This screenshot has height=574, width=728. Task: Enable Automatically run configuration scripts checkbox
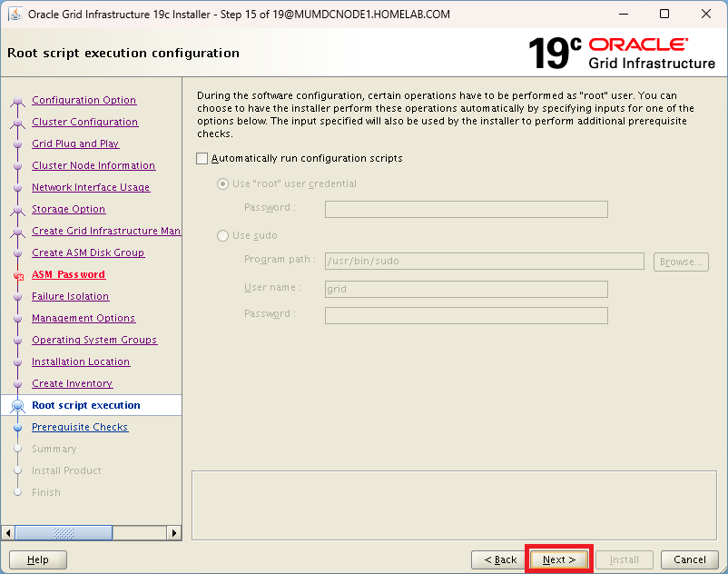(x=202, y=159)
